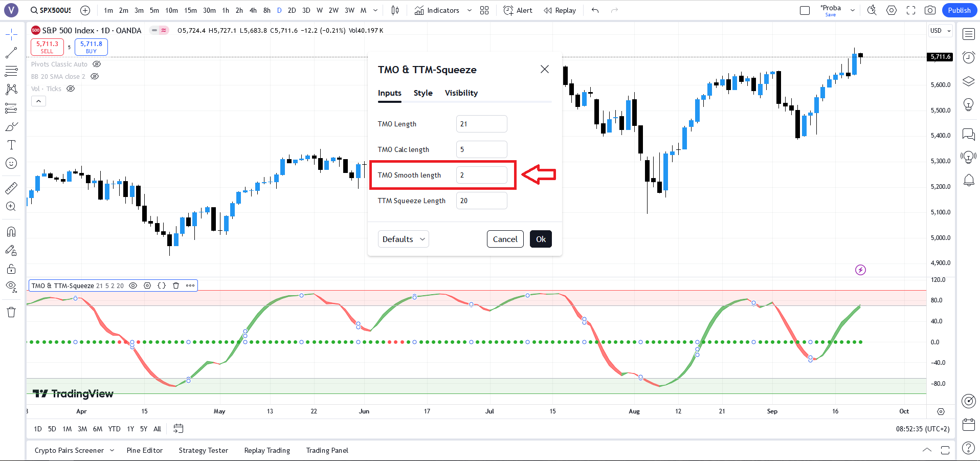980x461 pixels.
Task: Open chart type candles selector
Action: [x=395, y=10]
